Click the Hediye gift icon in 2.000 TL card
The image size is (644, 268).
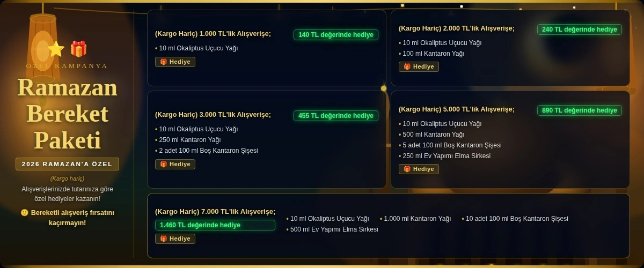407,67
